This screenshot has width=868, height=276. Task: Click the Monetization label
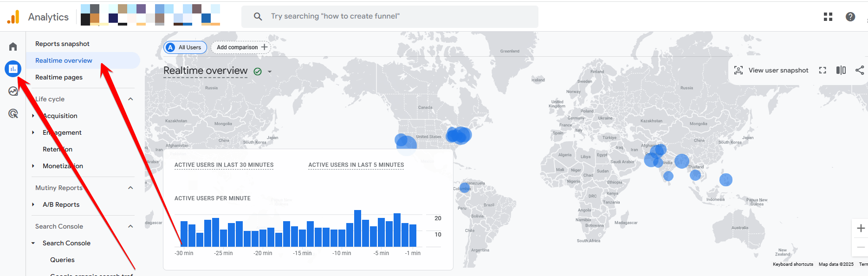click(63, 166)
